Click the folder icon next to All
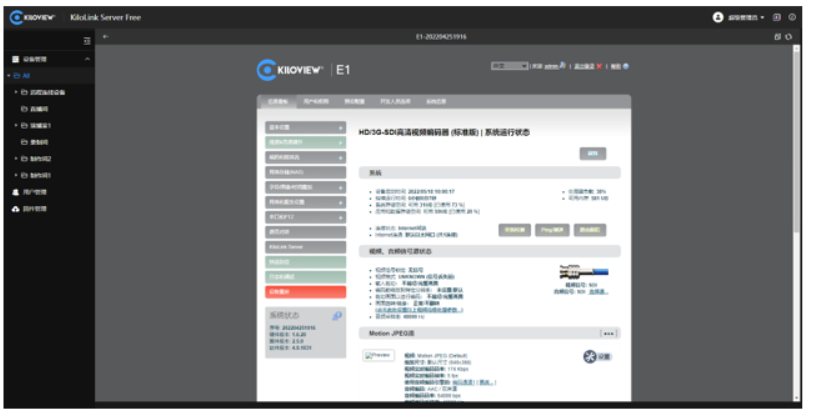The width and height of the screenshot is (814, 413). (x=17, y=76)
